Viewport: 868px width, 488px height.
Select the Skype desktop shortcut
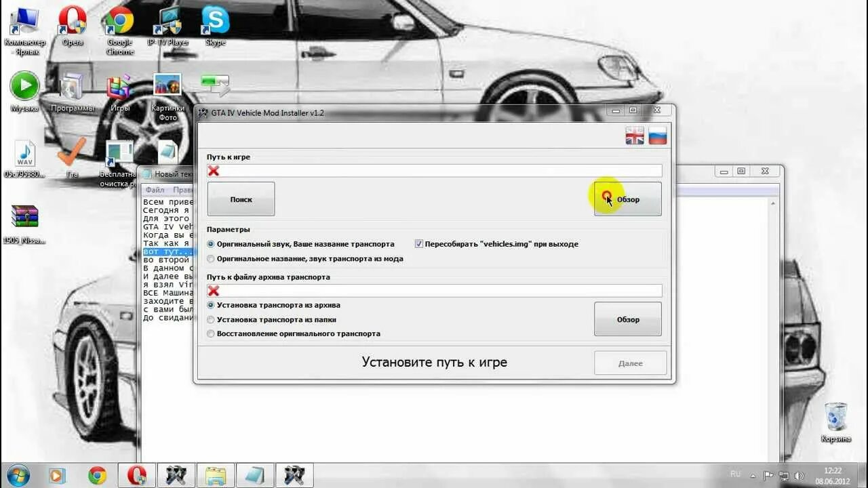point(215,26)
